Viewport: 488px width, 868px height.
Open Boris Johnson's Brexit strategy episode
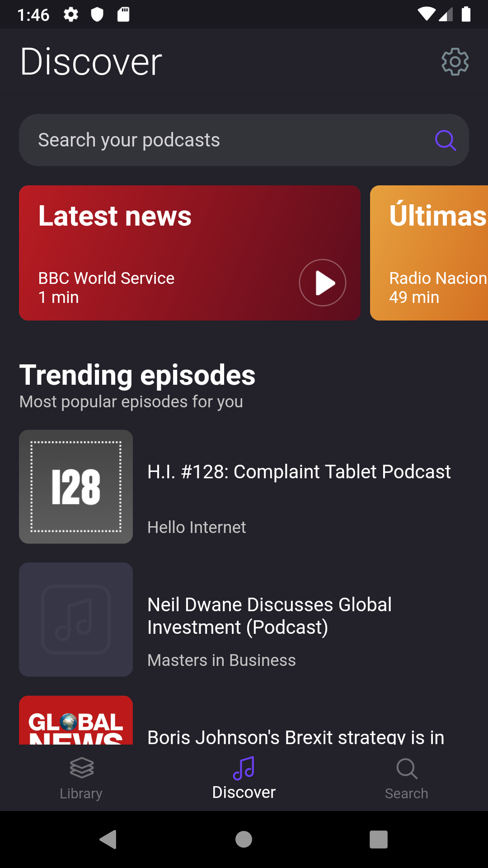pos(296,736)
